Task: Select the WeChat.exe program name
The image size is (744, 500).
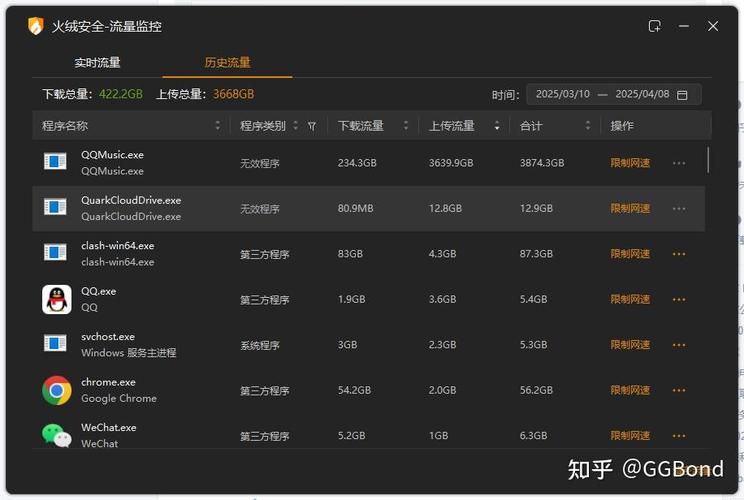Action: point(109,427)
